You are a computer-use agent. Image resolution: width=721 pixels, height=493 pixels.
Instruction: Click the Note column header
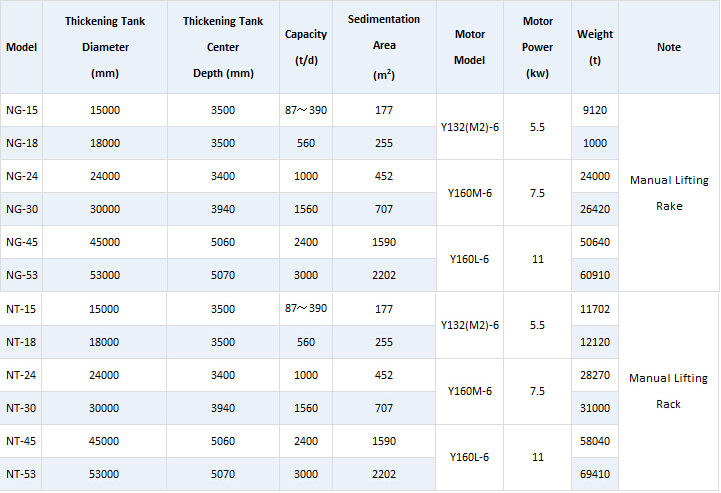click(669, 47)
